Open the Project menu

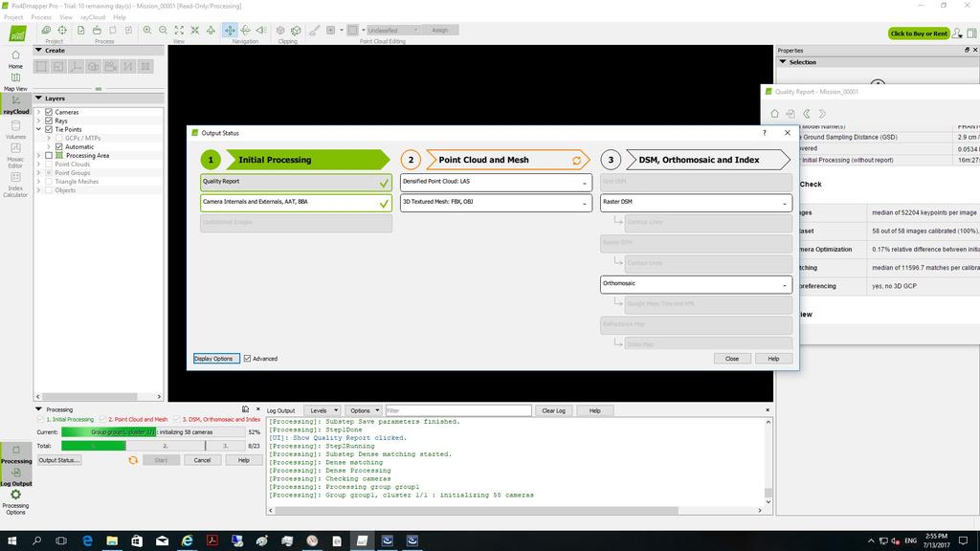tap(13, 17)
